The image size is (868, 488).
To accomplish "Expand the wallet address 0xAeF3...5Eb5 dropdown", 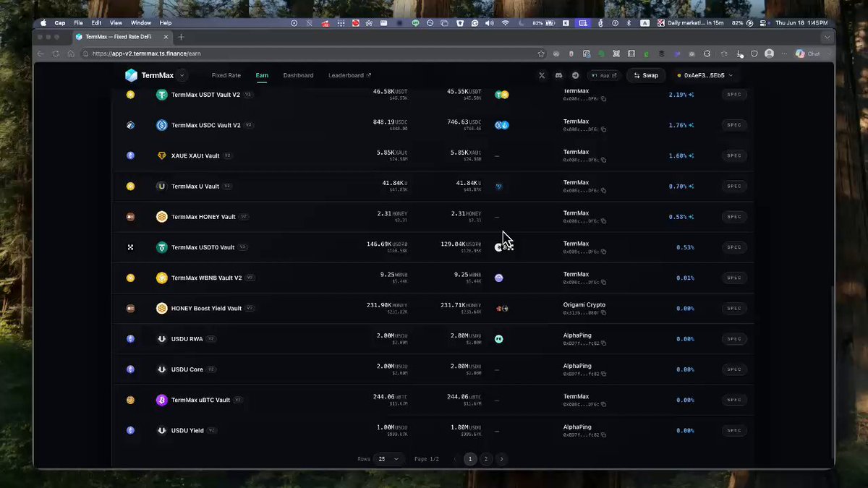I will pos(705,75).
